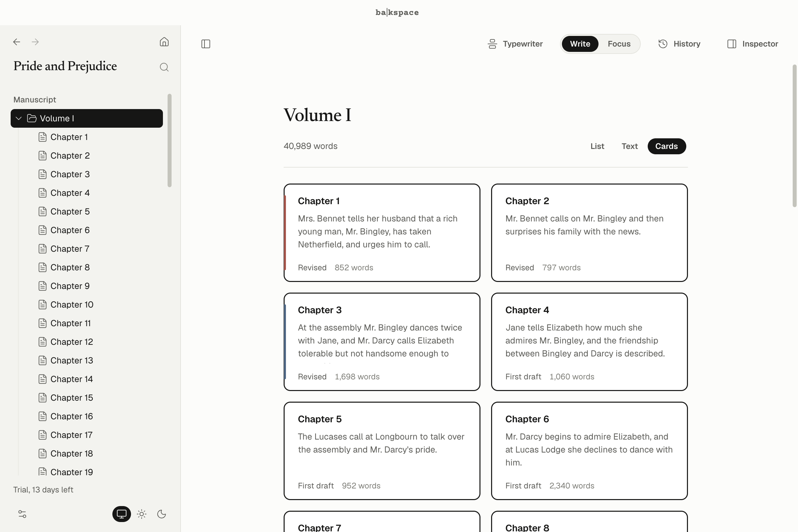The width and height of the screenshot is (798, 532).
Task: Open the Chapter 5 card
Action: point(382,451)
